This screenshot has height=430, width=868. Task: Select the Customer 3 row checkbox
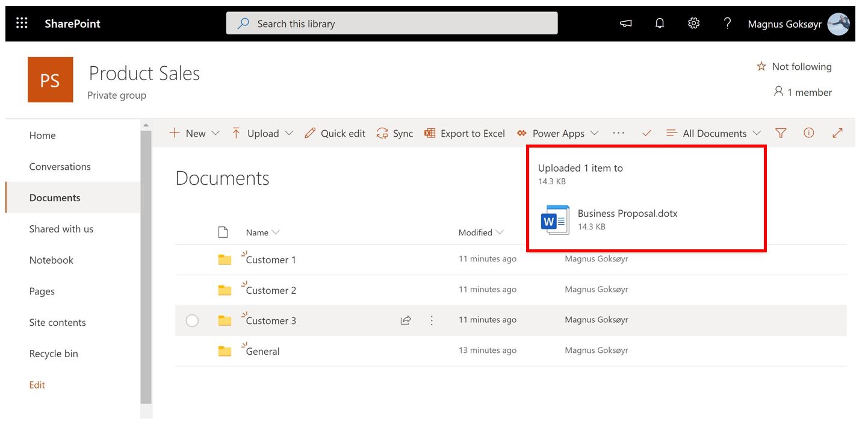(x=192, y=320)
